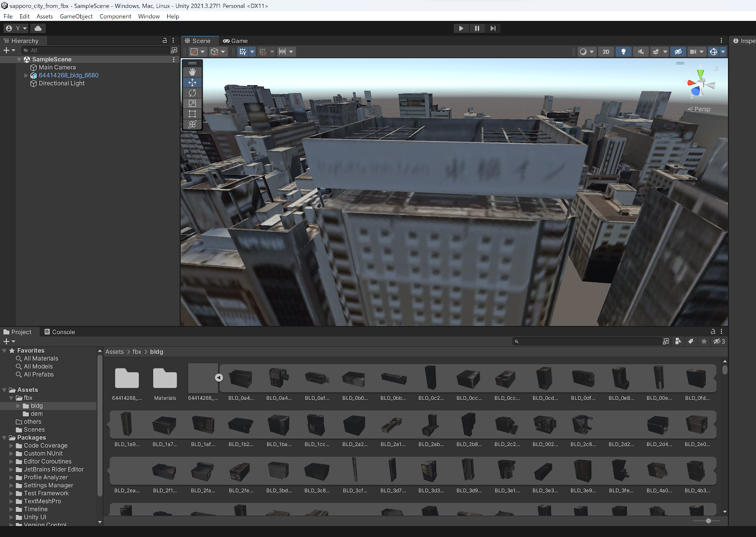Collapse the SampleScene hierarchy node
This screenshot has width=756, height=537.
pos(19,60)
